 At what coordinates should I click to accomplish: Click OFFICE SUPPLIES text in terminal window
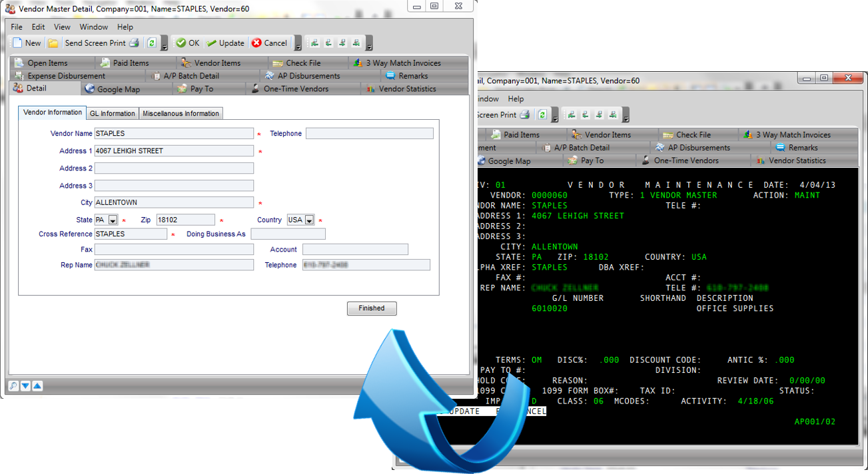[735, 309]
